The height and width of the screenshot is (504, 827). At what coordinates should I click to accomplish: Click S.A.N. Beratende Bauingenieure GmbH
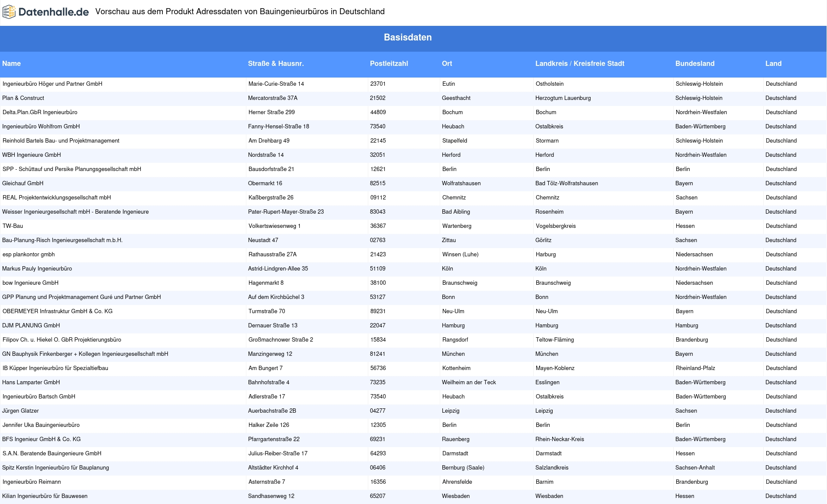pos(52,454)
